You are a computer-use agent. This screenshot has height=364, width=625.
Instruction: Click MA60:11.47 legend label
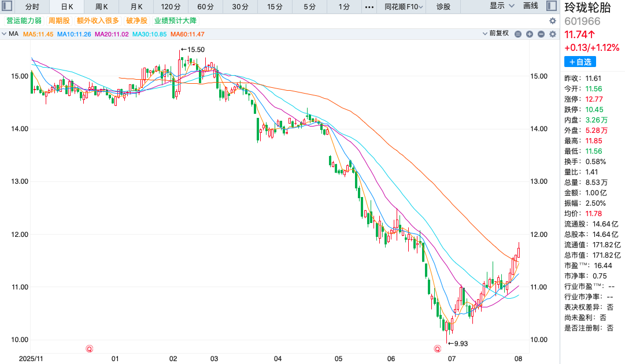(187, 34)
